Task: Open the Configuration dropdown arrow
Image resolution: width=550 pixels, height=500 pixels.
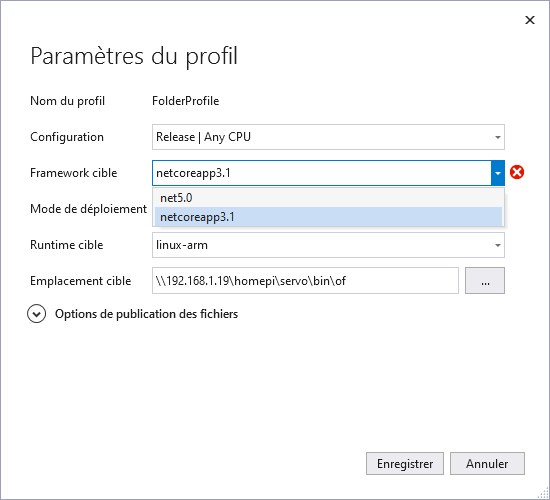Action: click(x=497, y=137)
